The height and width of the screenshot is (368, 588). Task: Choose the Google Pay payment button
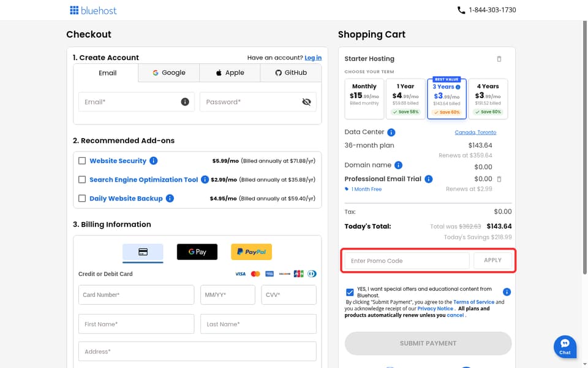click(197, 252)
